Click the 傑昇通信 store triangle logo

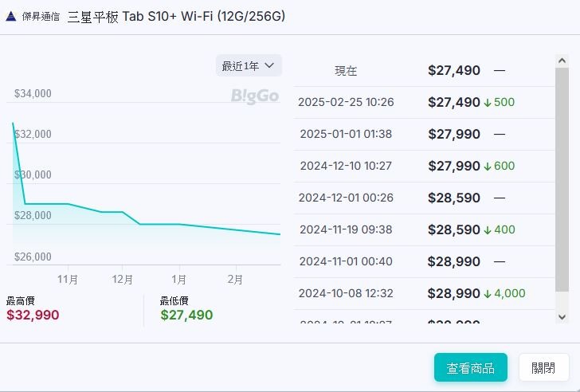pyautogui.click(x=10, y=16)
